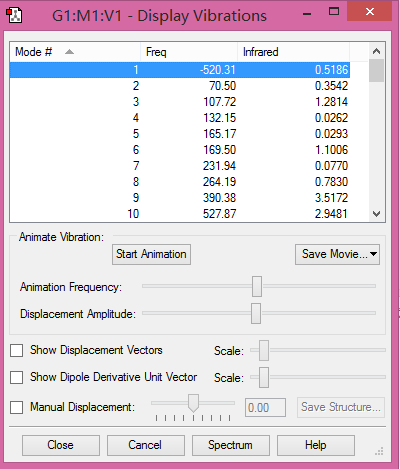The image size is (400, 469).
Task: Click the Mode # sort arrow icon
Action: (69, 52)
